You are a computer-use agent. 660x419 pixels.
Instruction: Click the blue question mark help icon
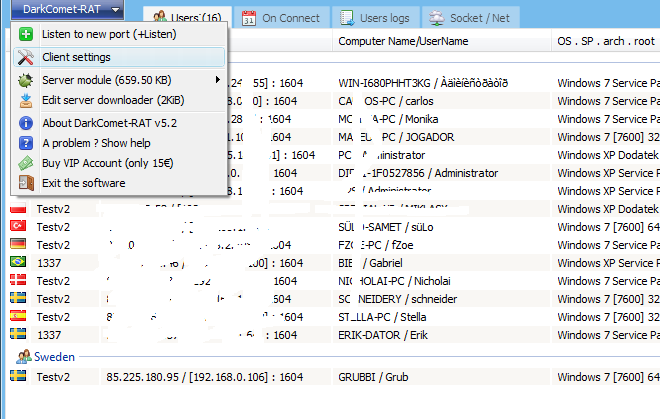pyautogui.click(x=26, y=143)
